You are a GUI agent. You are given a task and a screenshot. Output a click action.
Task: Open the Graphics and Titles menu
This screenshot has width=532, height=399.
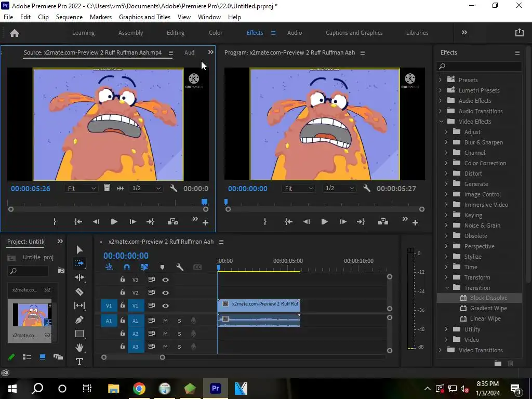(x=144, y=17)
